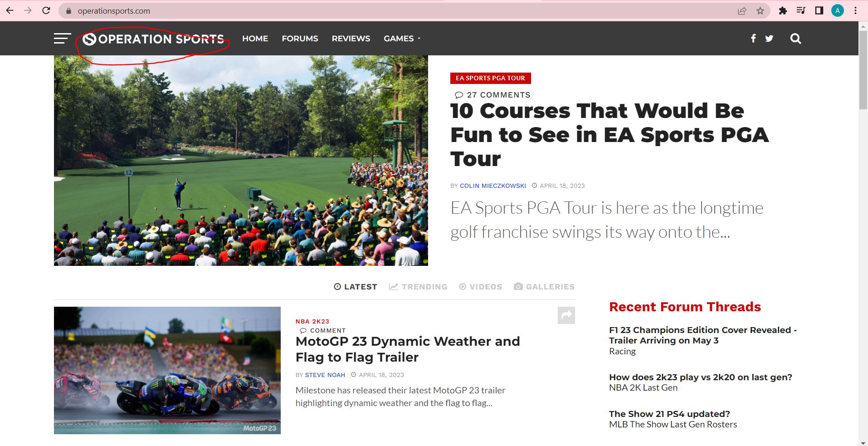Open 'How does 2k23 play vs 2k20' thread
Viewport: 868px width, 446px height.
pyautogui.click(x=701, y=377)
